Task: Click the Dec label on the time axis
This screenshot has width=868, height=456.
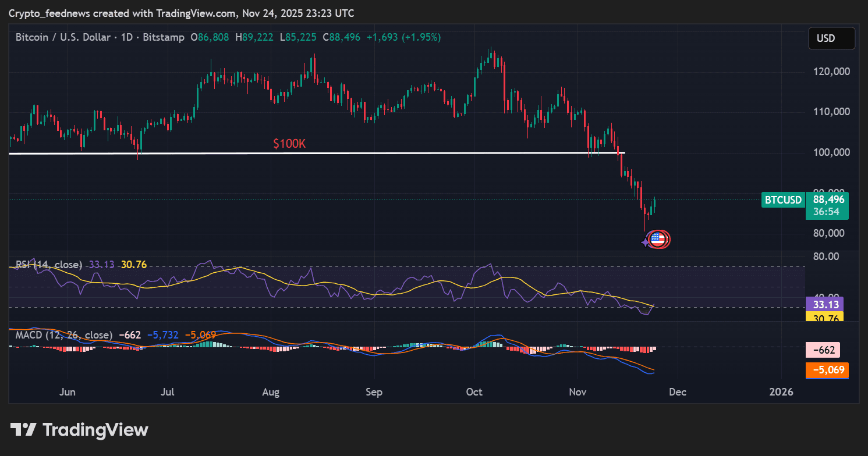Action: coord(678,392)
